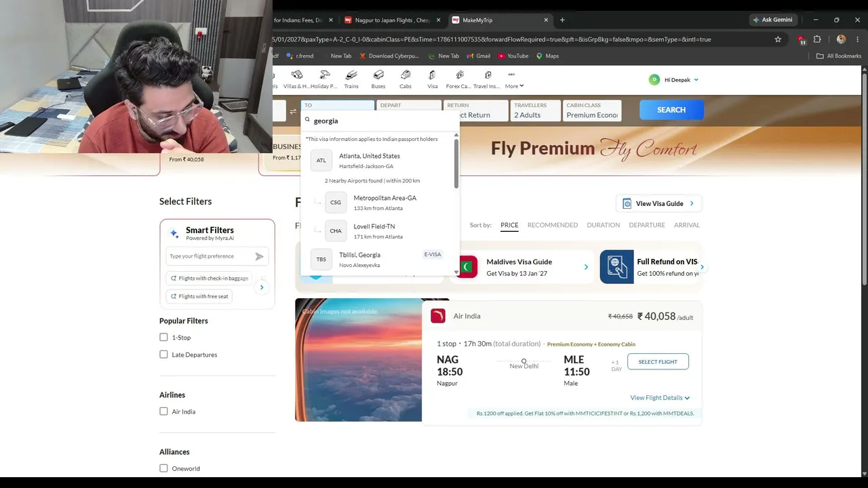Open the Holiday Packages icon
868x488 pixels.
tap(325, 75)
